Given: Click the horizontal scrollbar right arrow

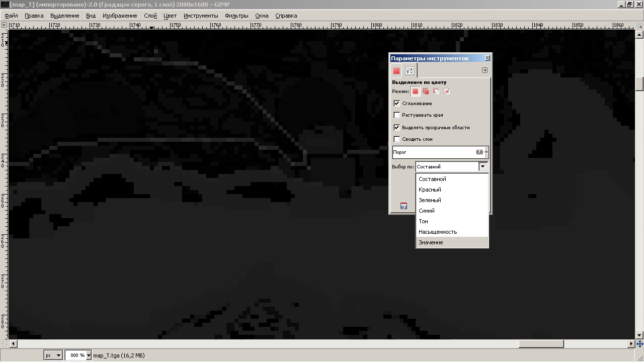Looking at the screenshot, I should [x=631, y=344].
